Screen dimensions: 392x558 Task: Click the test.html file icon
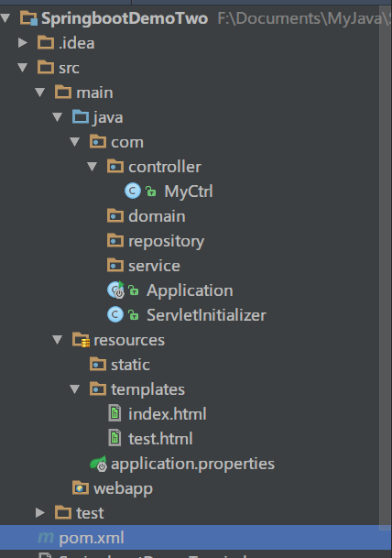tap(114, 438)
